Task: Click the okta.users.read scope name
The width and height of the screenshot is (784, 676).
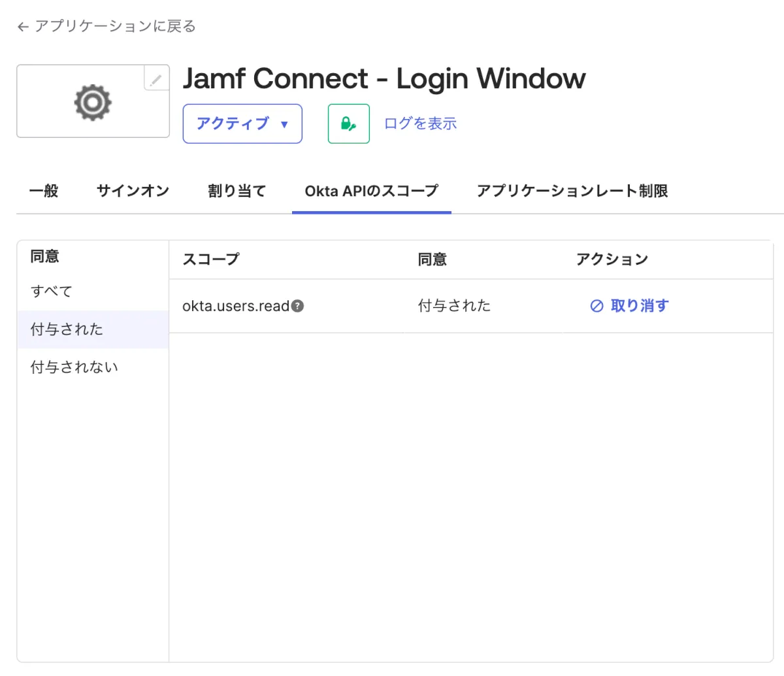Action: pyautogui.click(x=235, y=306)
